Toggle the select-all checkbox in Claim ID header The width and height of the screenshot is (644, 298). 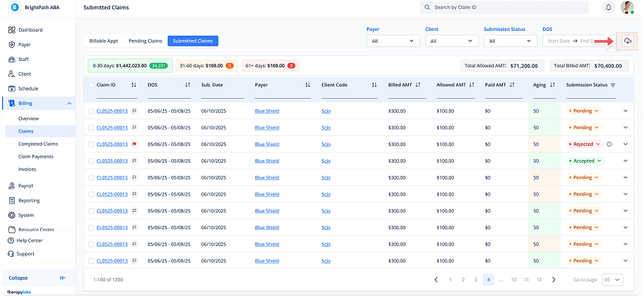point(91,85)
